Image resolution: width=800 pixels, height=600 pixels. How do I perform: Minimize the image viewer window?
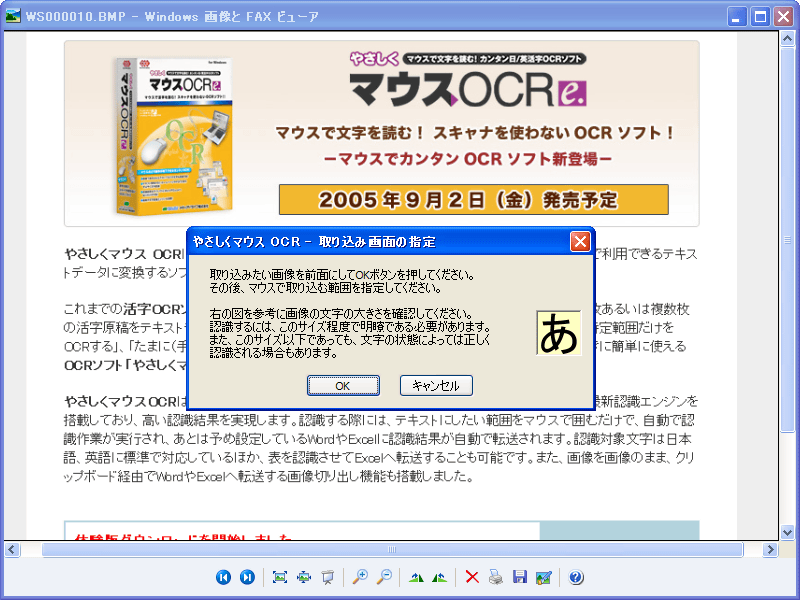tap(737, 17)
